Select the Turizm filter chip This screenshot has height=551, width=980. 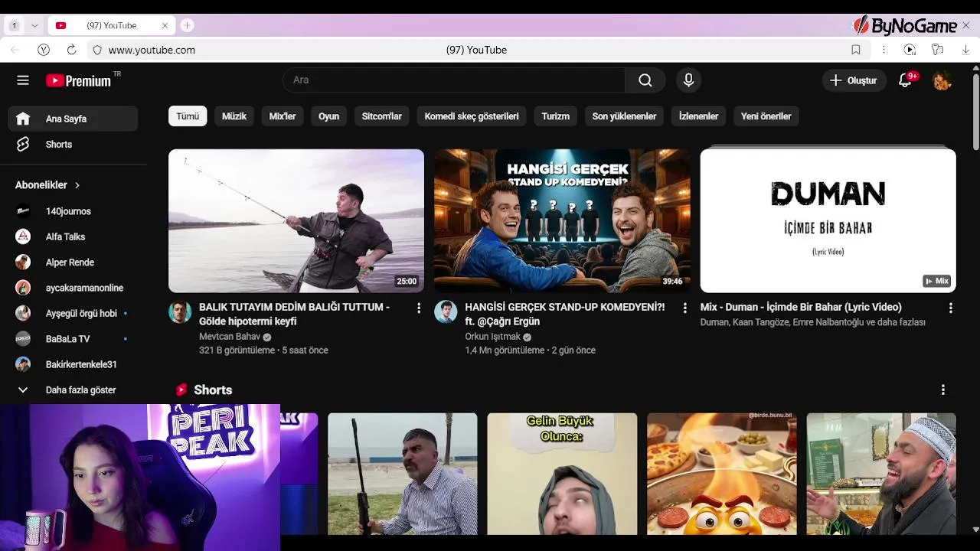click(x=556, y=116)
